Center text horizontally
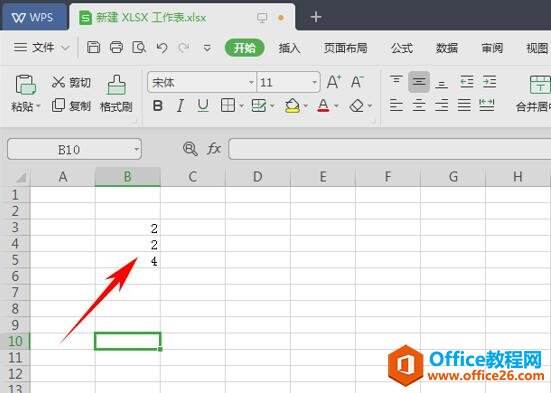 tap(419, 105)
